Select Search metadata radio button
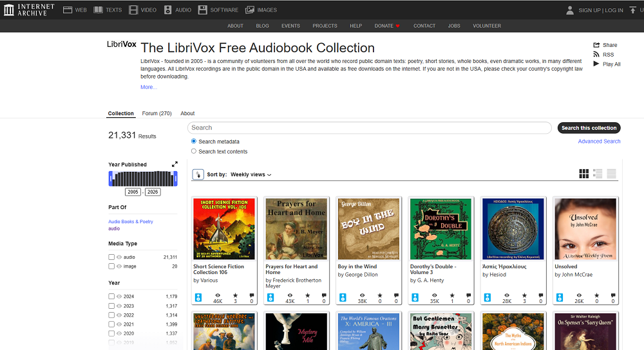 point(194,141)
